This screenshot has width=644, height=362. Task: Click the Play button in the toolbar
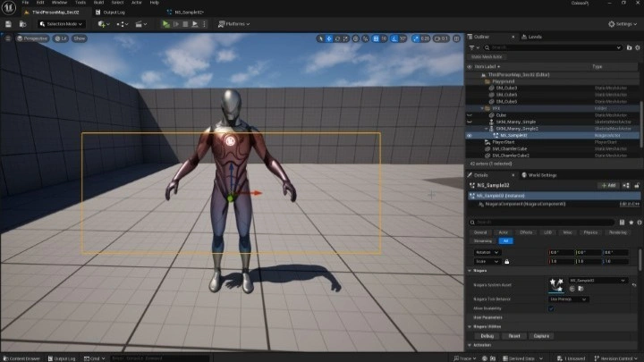(165, 24)
